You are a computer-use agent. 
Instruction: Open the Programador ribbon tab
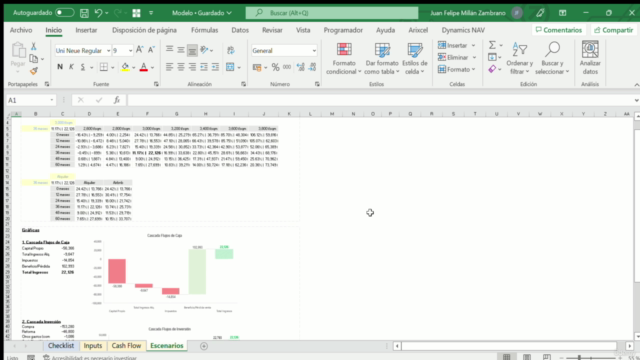tap(343, 30)
